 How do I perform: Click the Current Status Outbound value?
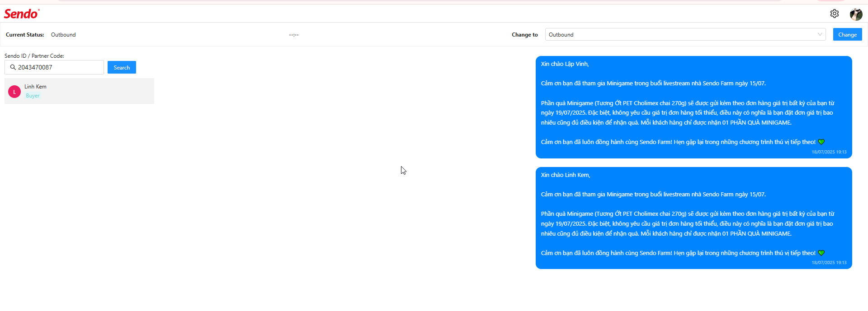(63, 35)
